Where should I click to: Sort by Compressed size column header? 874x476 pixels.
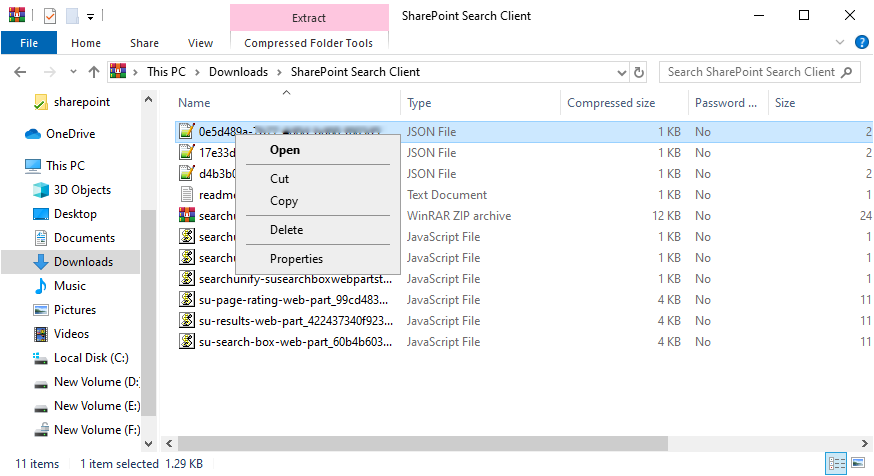pyautogui.click(x=611, y=103)
